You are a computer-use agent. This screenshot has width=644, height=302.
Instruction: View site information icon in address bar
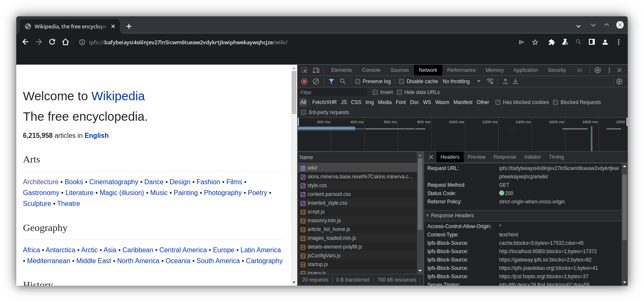click(82, 42)
